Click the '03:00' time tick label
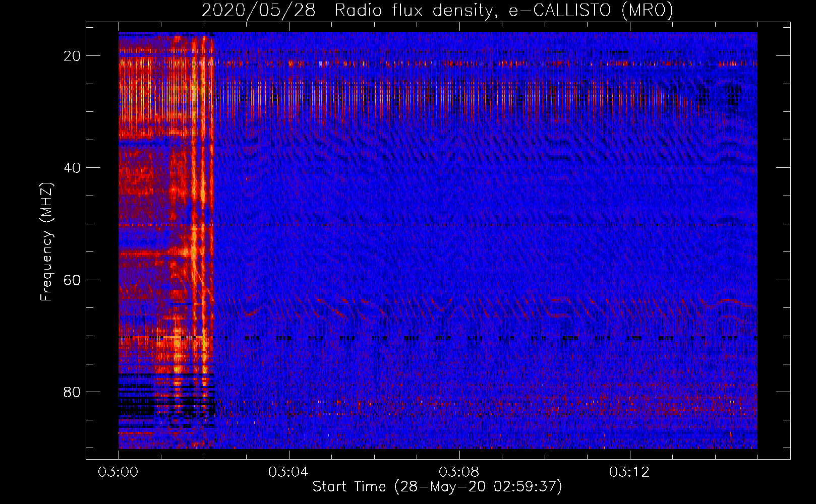 [118, 472]
